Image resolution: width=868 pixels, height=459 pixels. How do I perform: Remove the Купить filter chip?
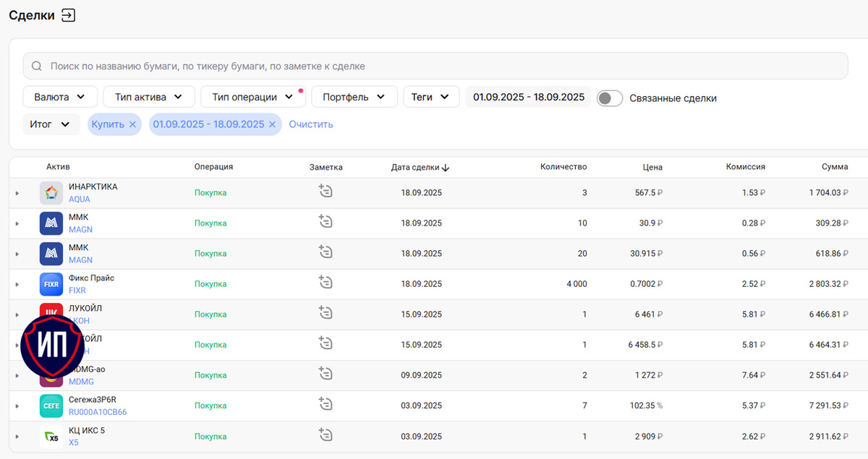(x=132, y=124)
